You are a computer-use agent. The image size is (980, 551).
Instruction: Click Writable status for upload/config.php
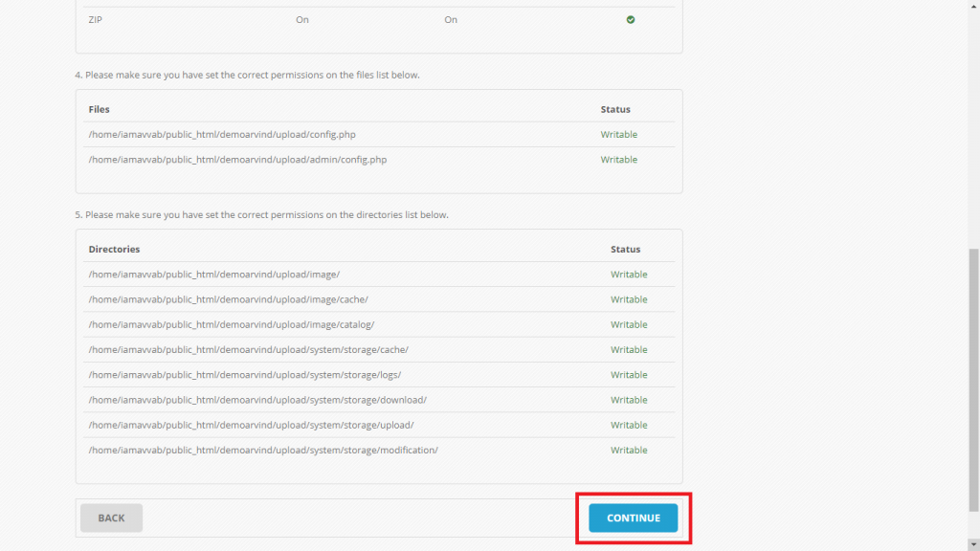point(619,134)
